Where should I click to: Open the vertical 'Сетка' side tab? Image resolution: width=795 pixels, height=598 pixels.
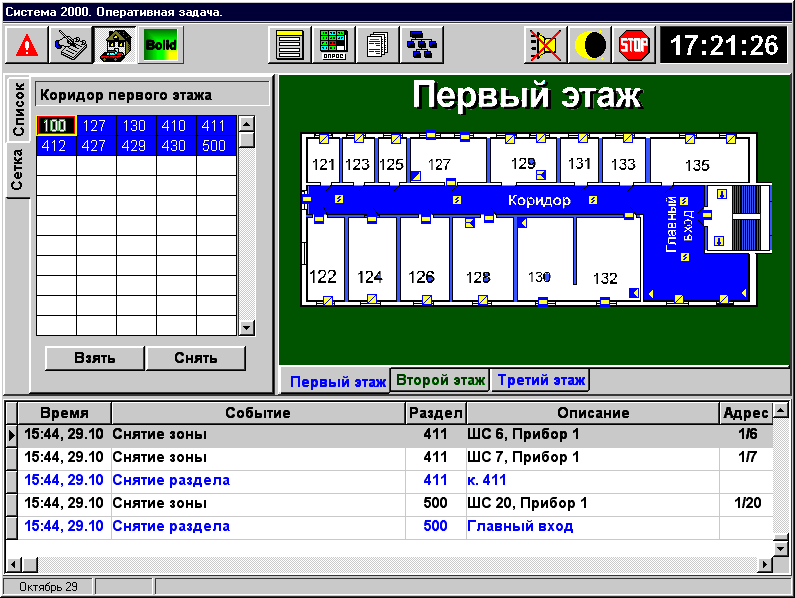coord(18,171)
